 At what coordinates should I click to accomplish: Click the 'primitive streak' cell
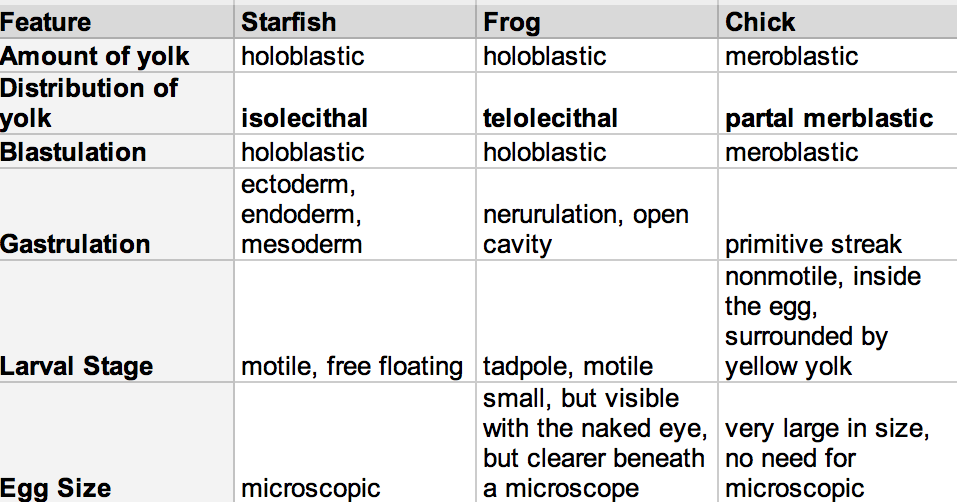813,244
